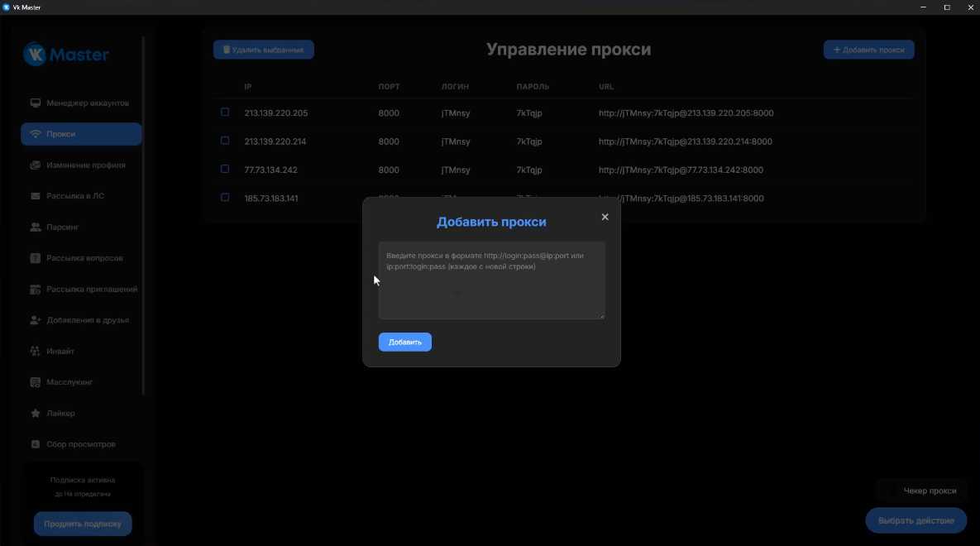Click the Proxy wifi icon in sidebar

click(36, 134)
